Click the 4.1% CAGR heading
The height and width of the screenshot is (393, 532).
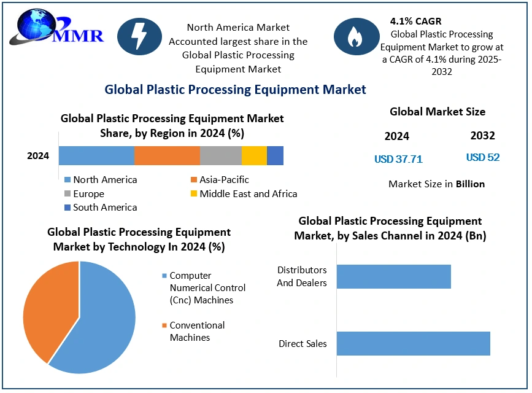(x=415, y=21)
